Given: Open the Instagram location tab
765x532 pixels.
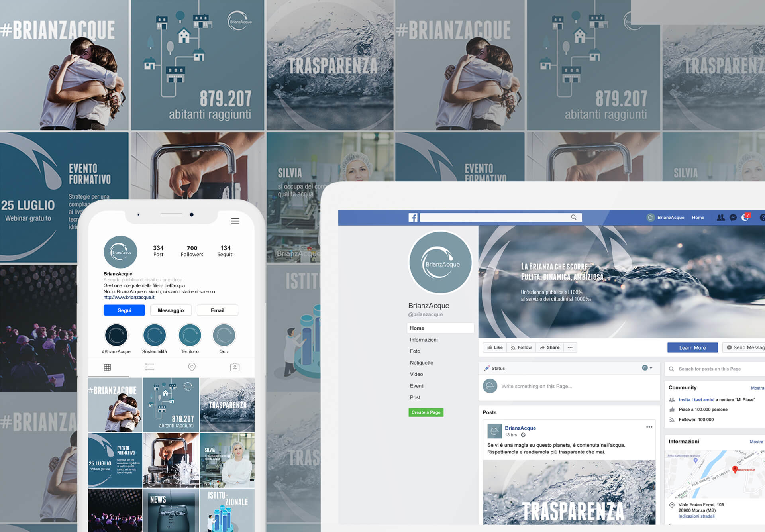Looking at the screenshot, I should (x=192, y=367).
